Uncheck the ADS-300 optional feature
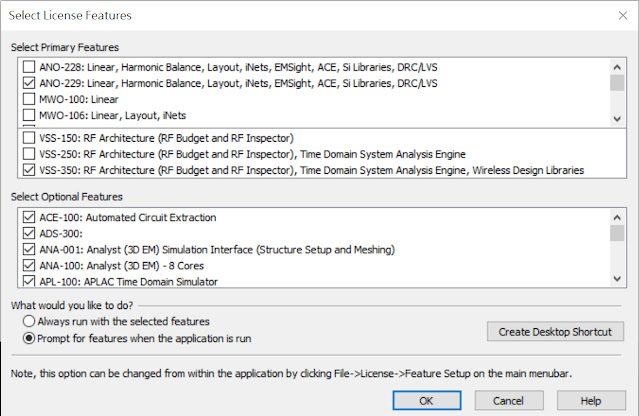639x416 pixels. pos(28,233)
